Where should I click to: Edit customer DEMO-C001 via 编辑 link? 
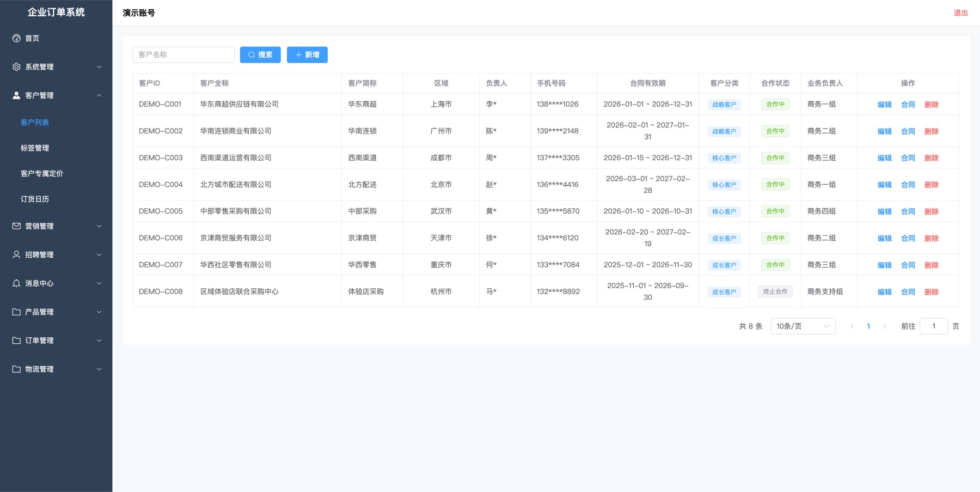click(884, 105)
